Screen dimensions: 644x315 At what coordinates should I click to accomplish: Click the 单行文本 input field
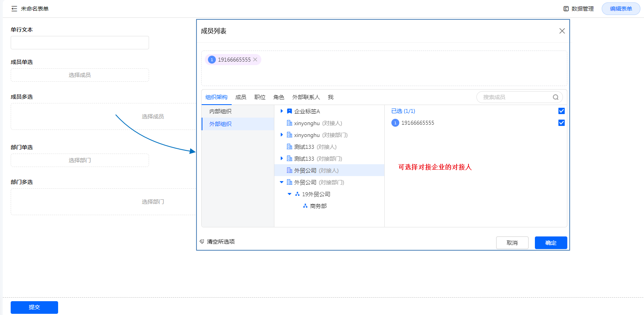coord(80,43)
